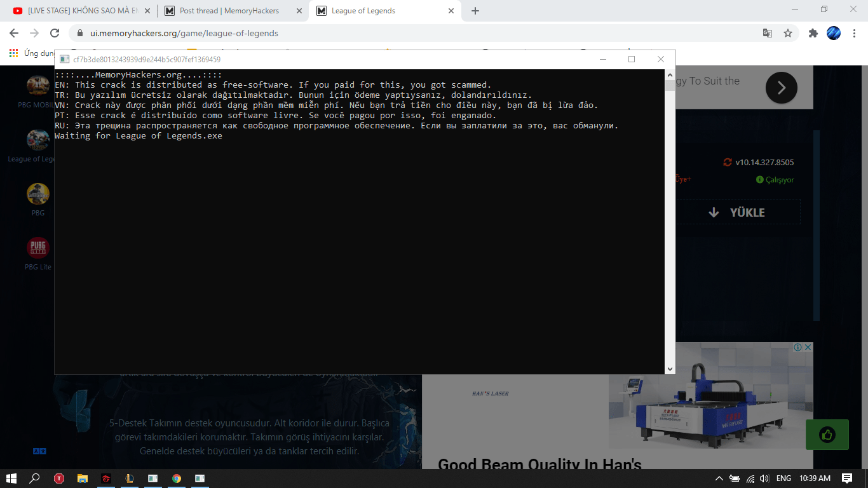The height and width of the screenshot is (488, 868).
Task: Click the console window title bar icon
Action: tap(64, 59)
